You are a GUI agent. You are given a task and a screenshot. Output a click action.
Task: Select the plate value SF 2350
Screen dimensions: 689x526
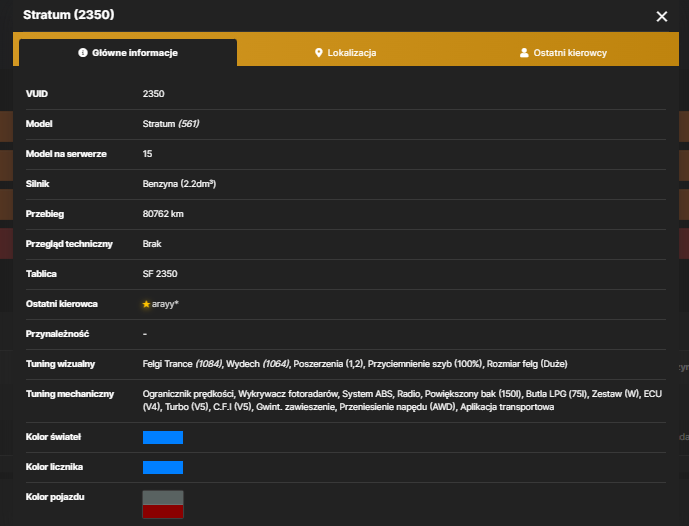pyautogui.click(x=160, y=274)
